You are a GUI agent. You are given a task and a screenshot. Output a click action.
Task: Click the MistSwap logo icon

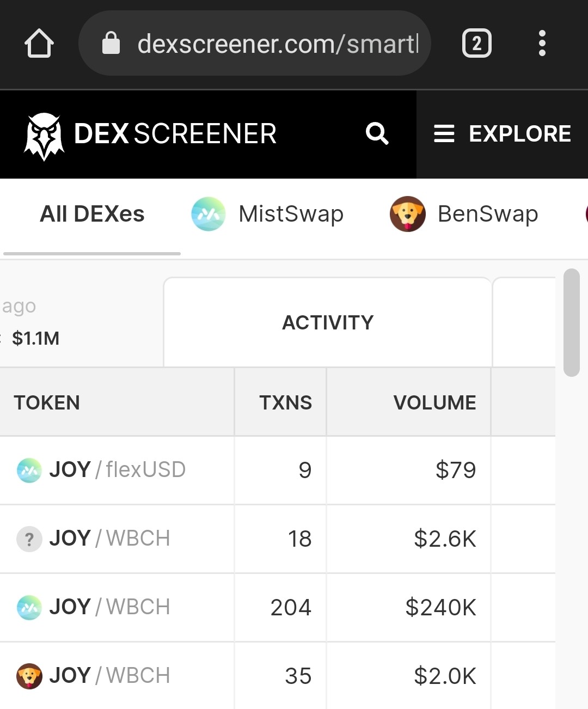coord(208,214)
